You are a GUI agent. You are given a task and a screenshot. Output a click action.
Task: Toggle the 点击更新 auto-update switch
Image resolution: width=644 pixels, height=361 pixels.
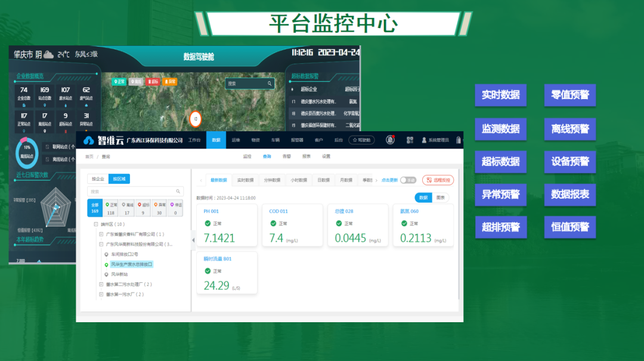[x=408, y=180]
